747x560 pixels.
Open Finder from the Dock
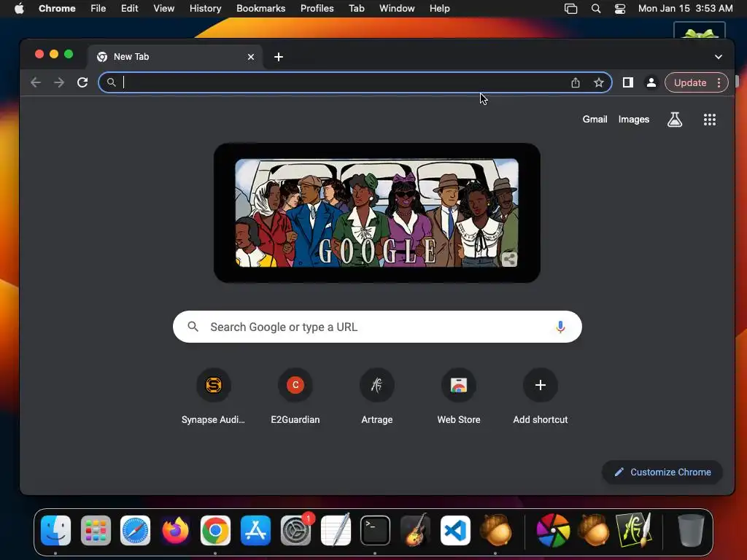(55, 530)
